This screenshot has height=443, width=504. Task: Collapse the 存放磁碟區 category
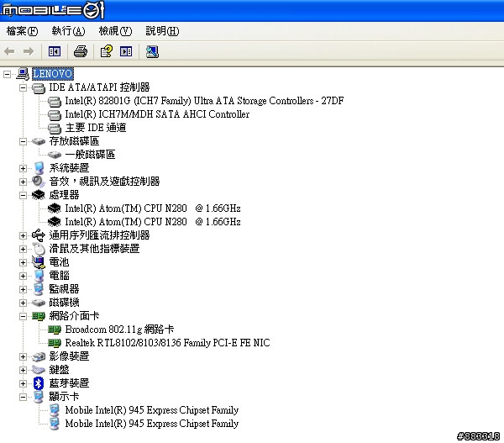(x=23, y=141)
